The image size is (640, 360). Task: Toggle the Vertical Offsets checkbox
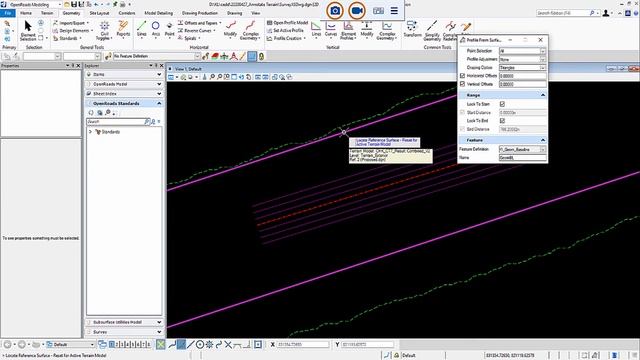462,84
